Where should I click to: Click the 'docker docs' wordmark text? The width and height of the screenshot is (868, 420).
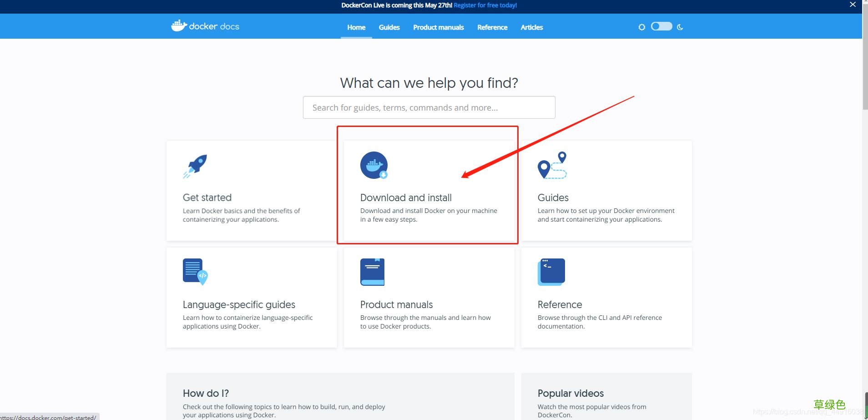[214, 26]
